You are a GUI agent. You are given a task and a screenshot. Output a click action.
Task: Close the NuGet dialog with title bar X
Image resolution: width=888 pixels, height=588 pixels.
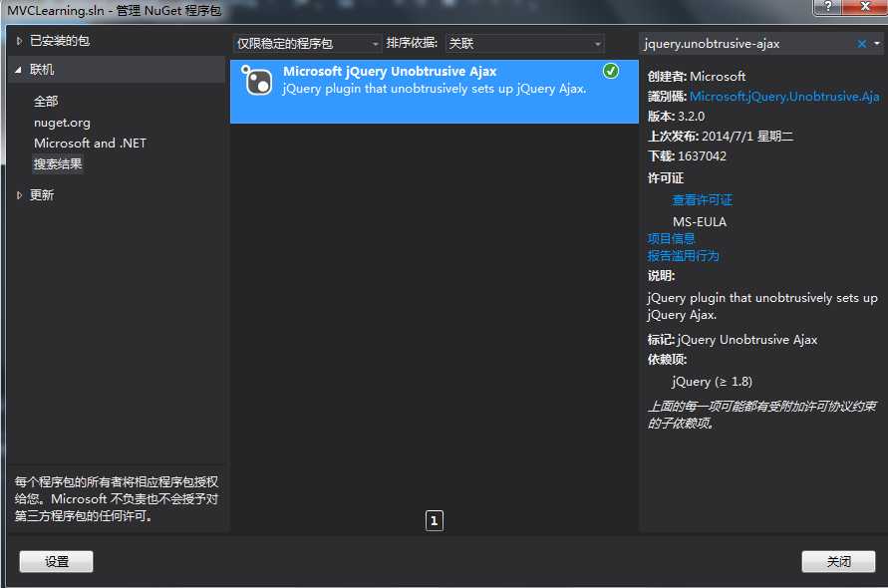click(865, 6)
